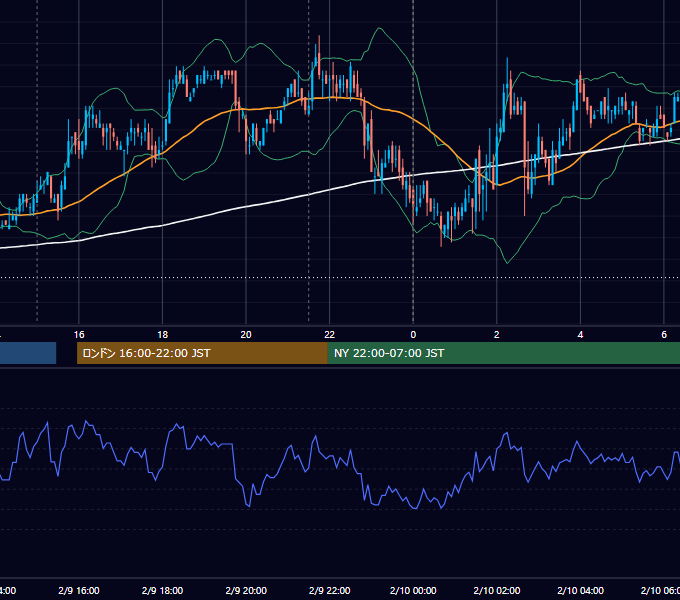Click the 2/9 20:00 label on the lower axis
The width and height of the screenshot is (680, 600).
(x=246, y=590)
